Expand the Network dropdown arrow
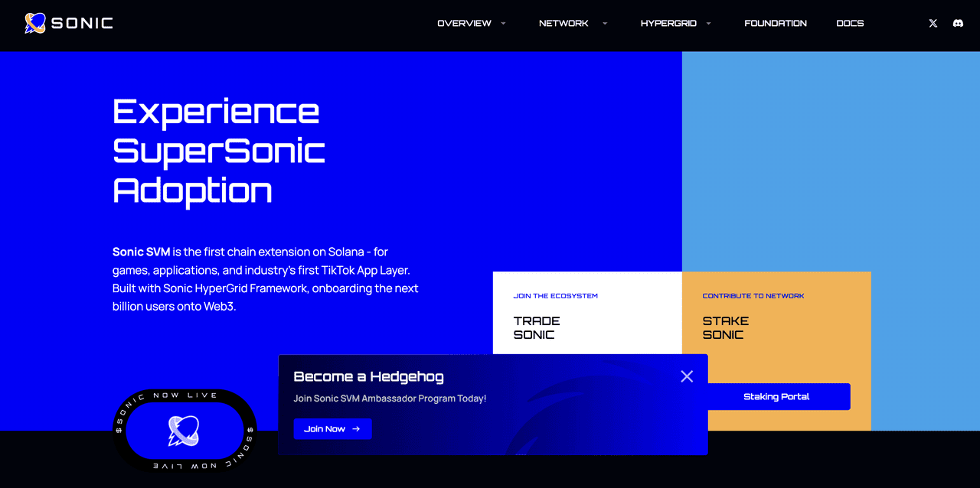This screenshot has width=980, height=488. (x=605, y=24)
